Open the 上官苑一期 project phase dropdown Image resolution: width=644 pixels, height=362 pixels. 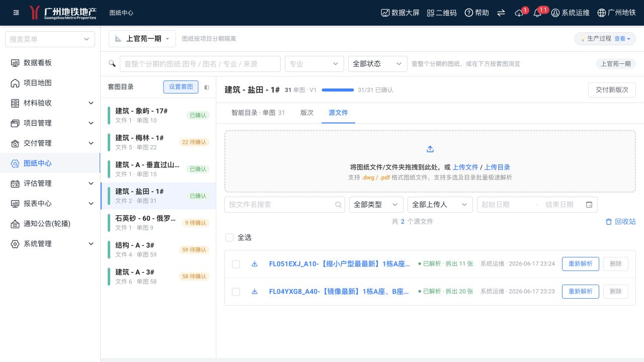142,39
